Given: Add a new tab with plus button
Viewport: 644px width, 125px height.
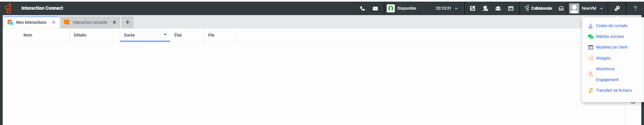Looking at the screenshot, I should [127, 22].
